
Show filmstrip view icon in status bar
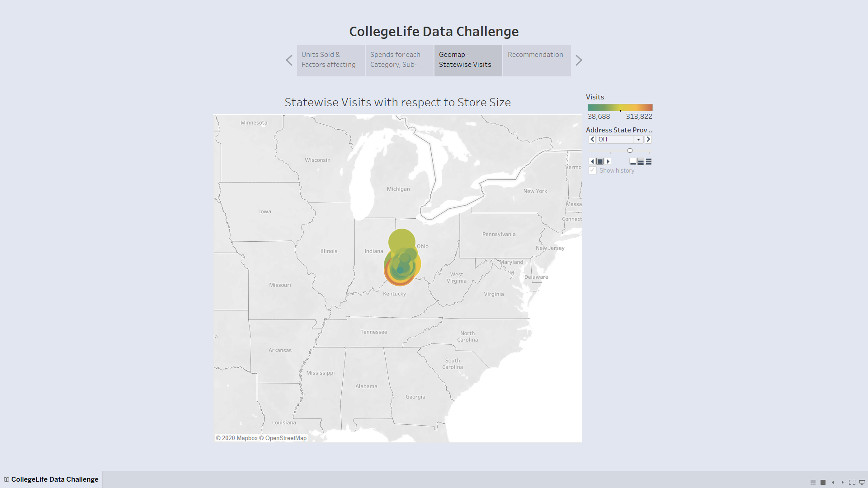[x=813, y=483]
